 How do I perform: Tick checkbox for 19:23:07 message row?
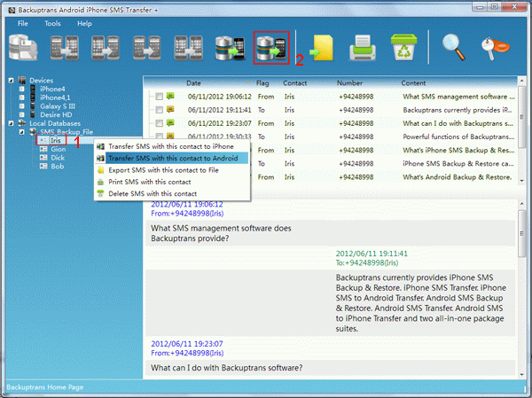(159, 123)
